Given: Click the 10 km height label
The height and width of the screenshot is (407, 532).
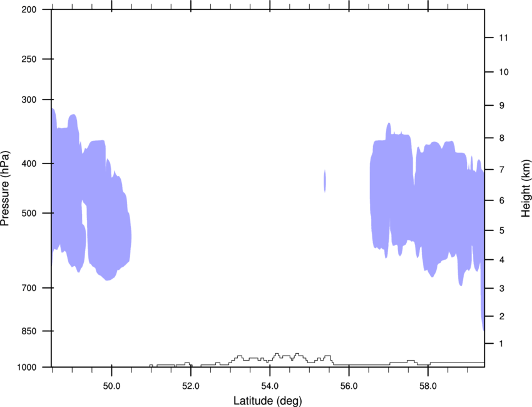Looking at the screenshot, I should click(503, 72).
